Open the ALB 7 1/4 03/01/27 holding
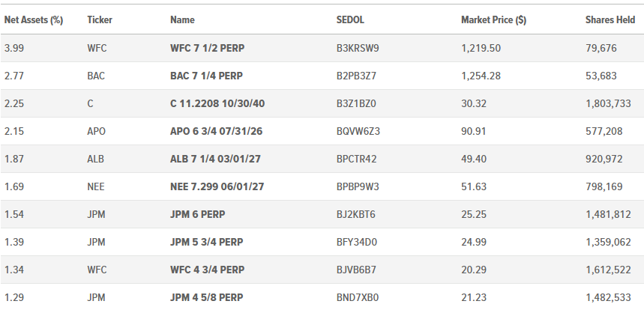This screenshot has width=644, height=310. pos(216,159)
